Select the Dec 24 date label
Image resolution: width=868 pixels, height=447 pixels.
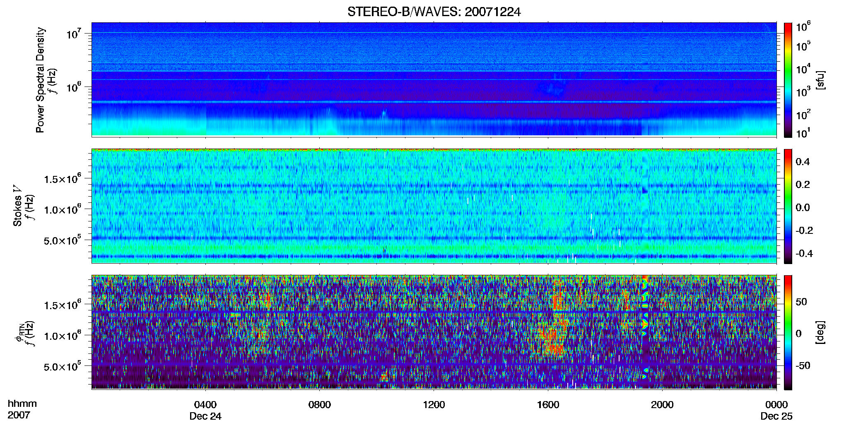click(205, 416)
